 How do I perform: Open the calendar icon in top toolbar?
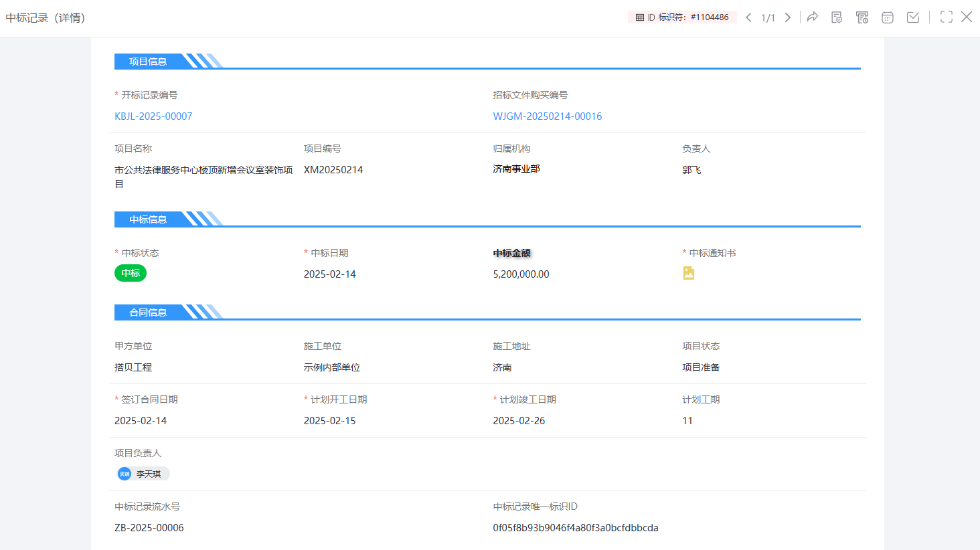coord(888,17)
